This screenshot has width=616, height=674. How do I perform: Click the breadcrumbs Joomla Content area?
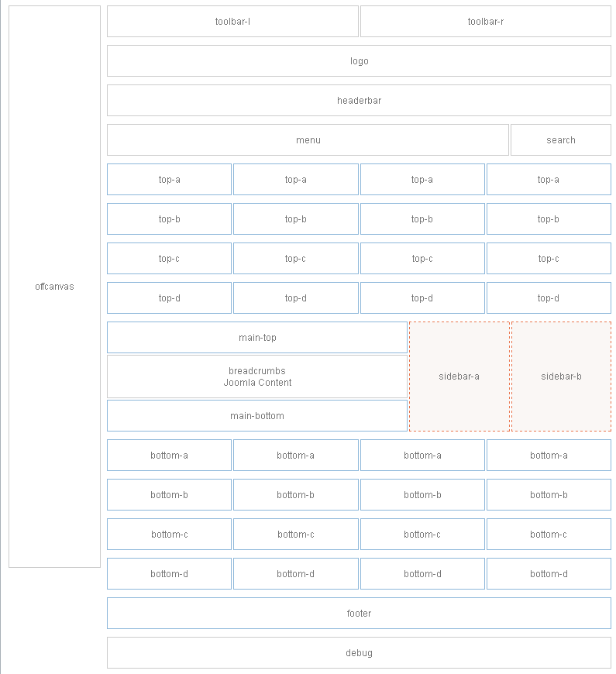coord(257,377)
